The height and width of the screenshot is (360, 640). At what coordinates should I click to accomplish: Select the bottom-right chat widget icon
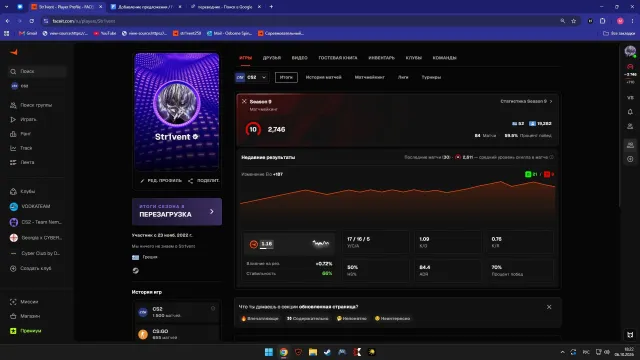click(630, 335)
